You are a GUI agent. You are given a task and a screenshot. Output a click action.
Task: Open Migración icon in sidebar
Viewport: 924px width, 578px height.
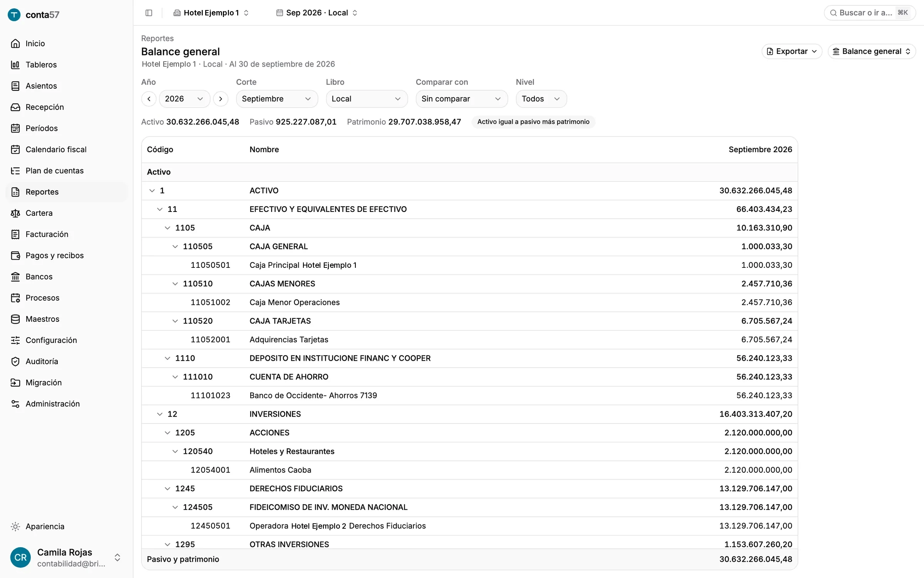pyautogui.click(x=15, y=383)
